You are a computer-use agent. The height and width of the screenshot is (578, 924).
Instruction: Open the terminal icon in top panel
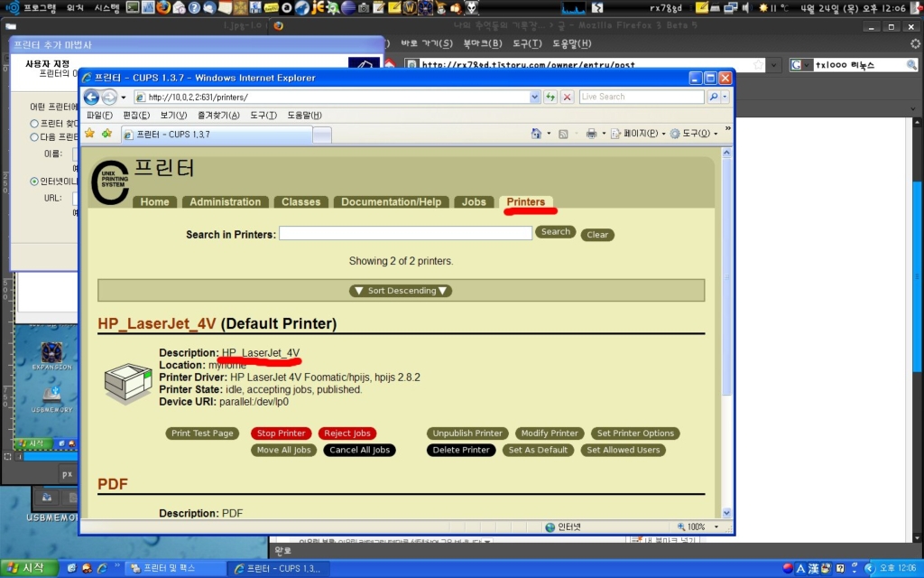pos(134,7)
